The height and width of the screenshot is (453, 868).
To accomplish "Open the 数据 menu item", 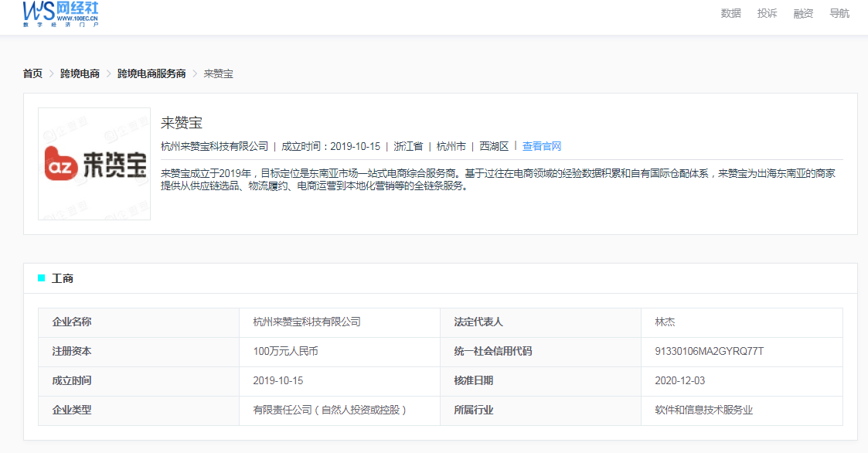I will 730,13.
